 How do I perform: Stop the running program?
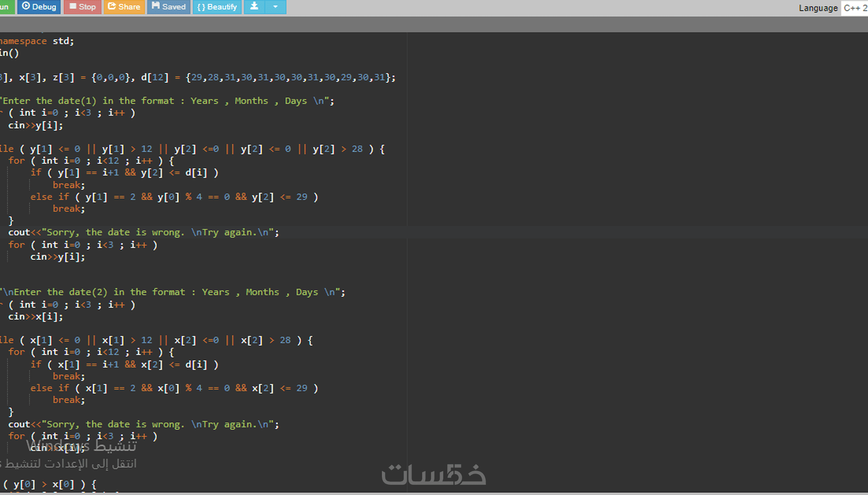[x=82, y=7]
